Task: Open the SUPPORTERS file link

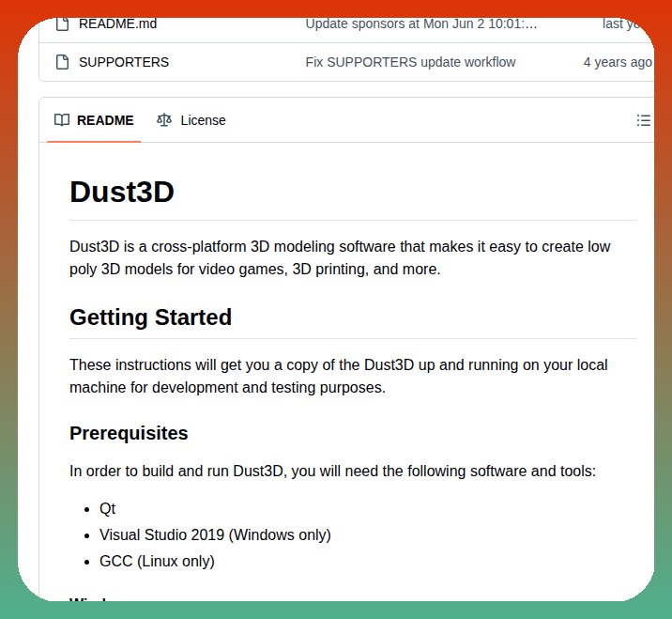Action: (124, 62)
